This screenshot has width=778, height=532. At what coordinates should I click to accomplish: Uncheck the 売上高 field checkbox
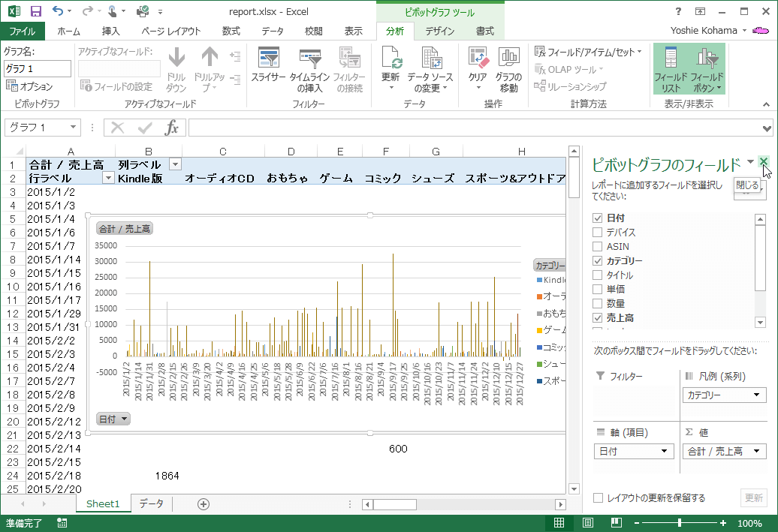tap(598, 318)
